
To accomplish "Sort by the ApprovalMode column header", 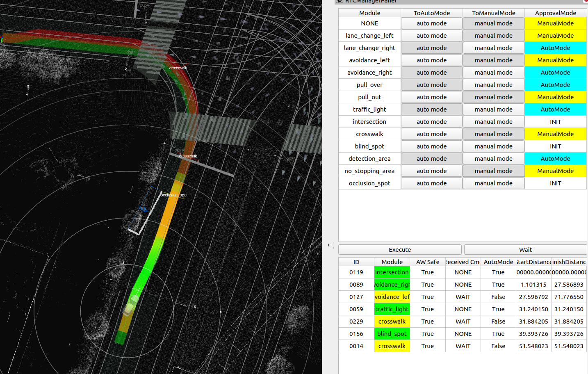I will [555, 13].
